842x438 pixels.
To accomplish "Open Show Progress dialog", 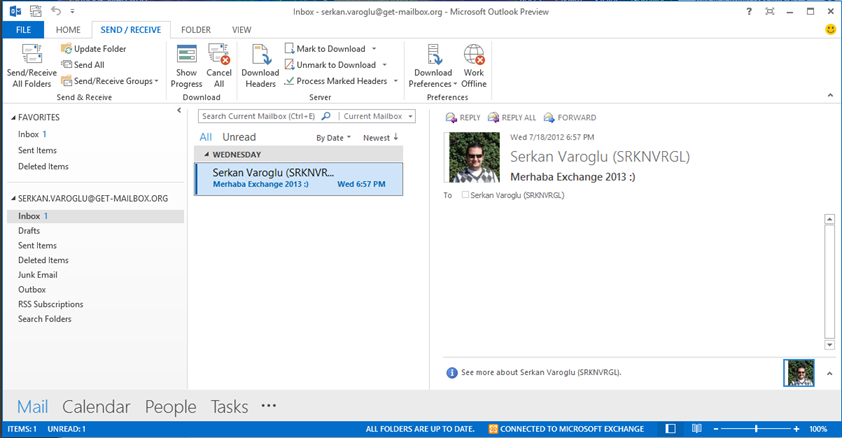I will click(x=186, y=66).
